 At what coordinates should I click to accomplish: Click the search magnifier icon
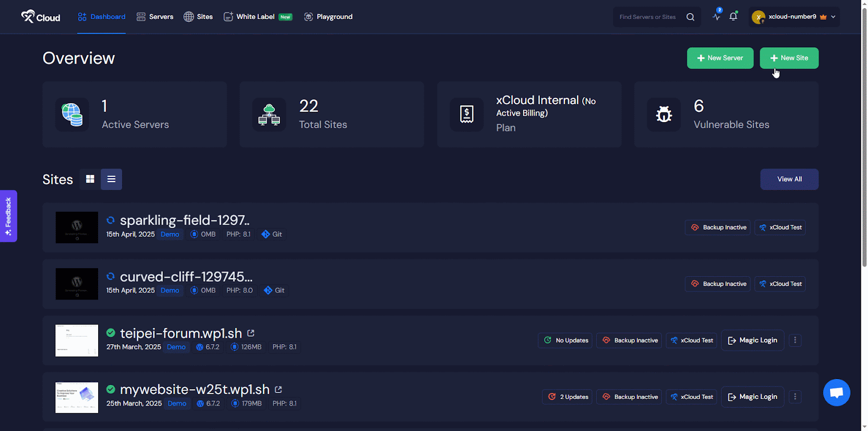(x=690, y=17)
